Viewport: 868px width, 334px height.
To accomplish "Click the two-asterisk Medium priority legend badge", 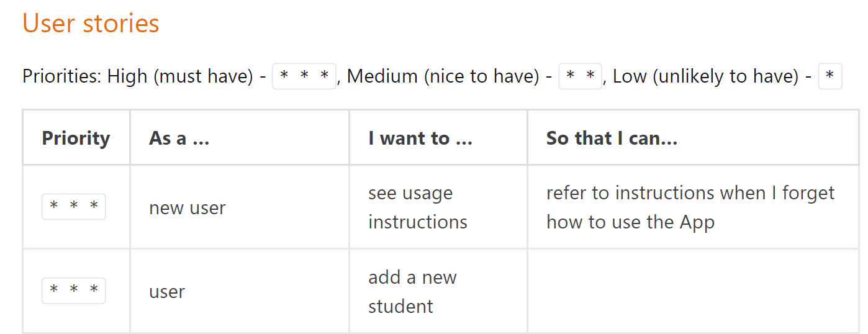I will click(x=581, y=76).
